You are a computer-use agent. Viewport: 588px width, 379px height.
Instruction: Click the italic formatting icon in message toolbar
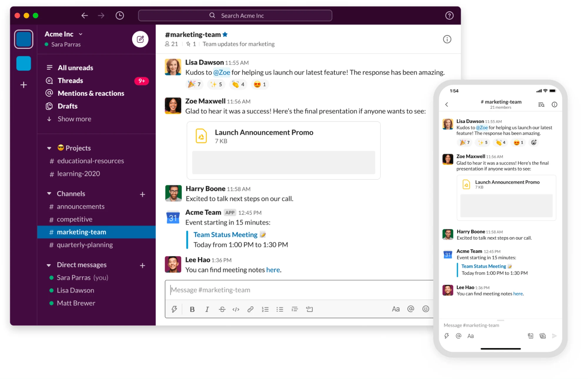tap(206, 308)
